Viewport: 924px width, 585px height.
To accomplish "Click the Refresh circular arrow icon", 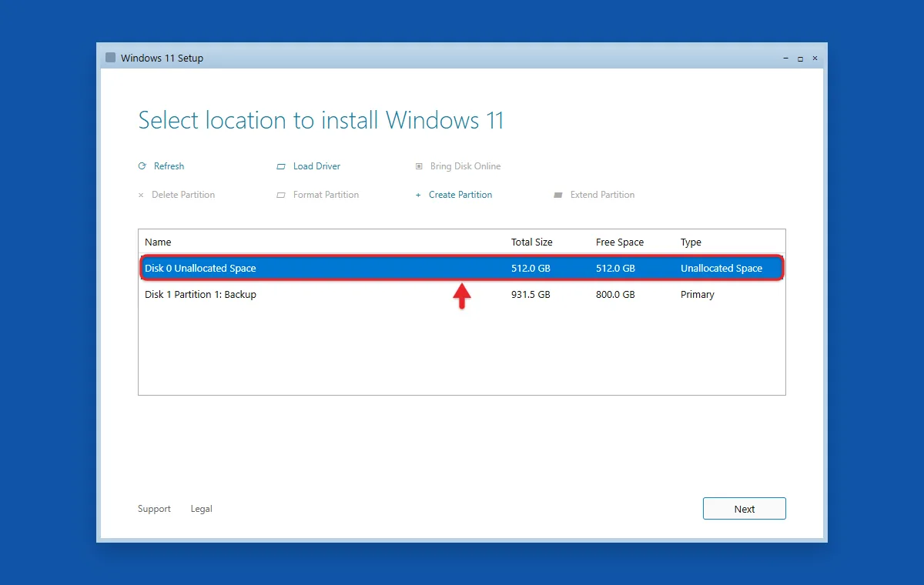I will (x=142, y=166).
